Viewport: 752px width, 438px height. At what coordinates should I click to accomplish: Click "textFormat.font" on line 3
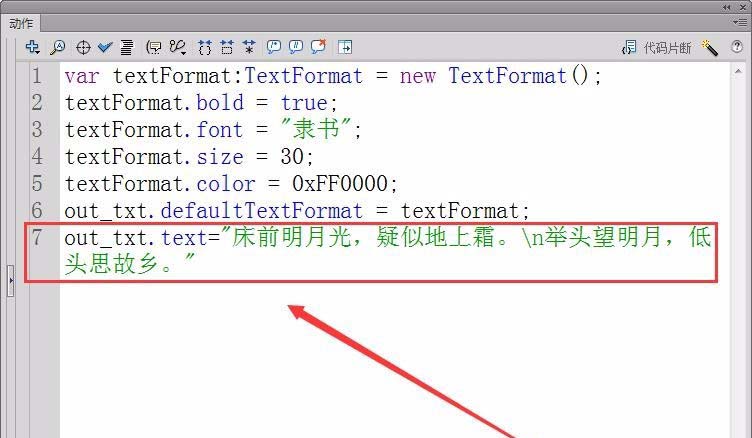tap(153, 130)
